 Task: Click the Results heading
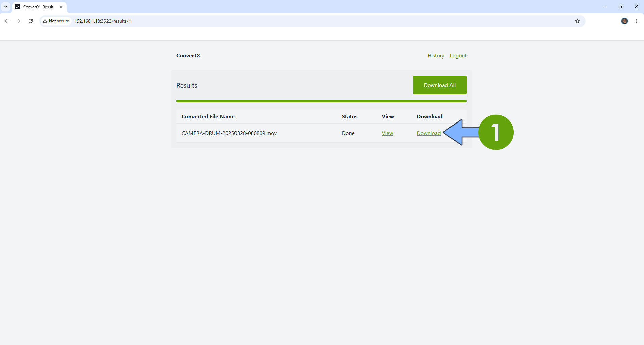coord(187,85)
